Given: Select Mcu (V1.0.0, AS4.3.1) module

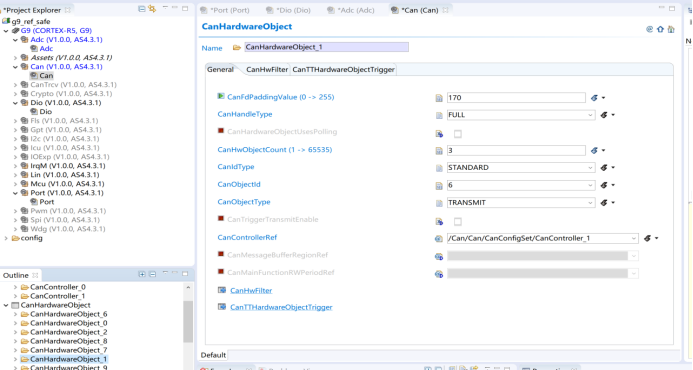Looking at the screenshot, I should pos(67,183).
